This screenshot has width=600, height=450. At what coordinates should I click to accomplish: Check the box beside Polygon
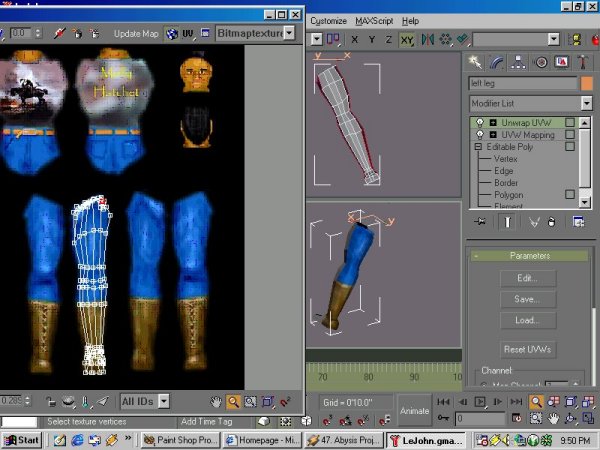tap(570, 194)
